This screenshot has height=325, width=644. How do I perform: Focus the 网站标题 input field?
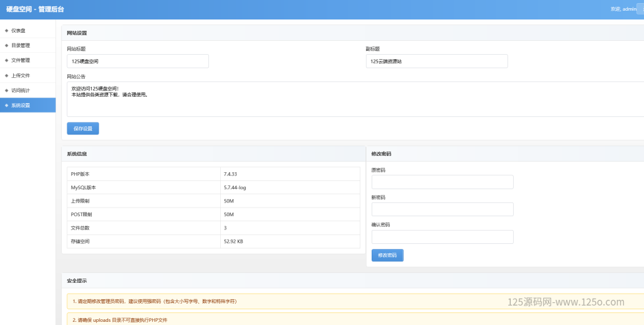pyautogui.click(x=137, y=61)
